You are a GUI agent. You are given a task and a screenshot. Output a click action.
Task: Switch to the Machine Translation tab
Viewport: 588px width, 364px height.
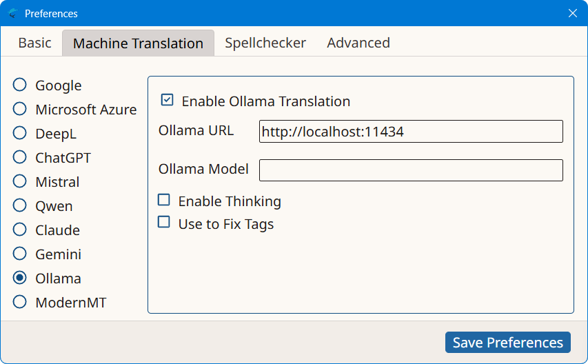(x=138, y=43)
